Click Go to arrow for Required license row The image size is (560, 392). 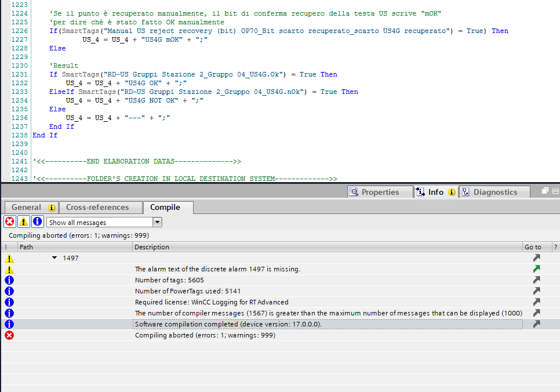pos(536,302)
